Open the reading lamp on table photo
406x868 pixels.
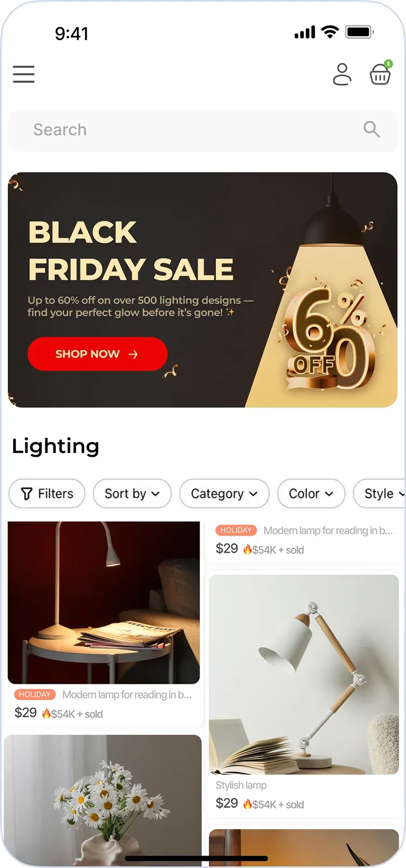click(x=104, y=603)
